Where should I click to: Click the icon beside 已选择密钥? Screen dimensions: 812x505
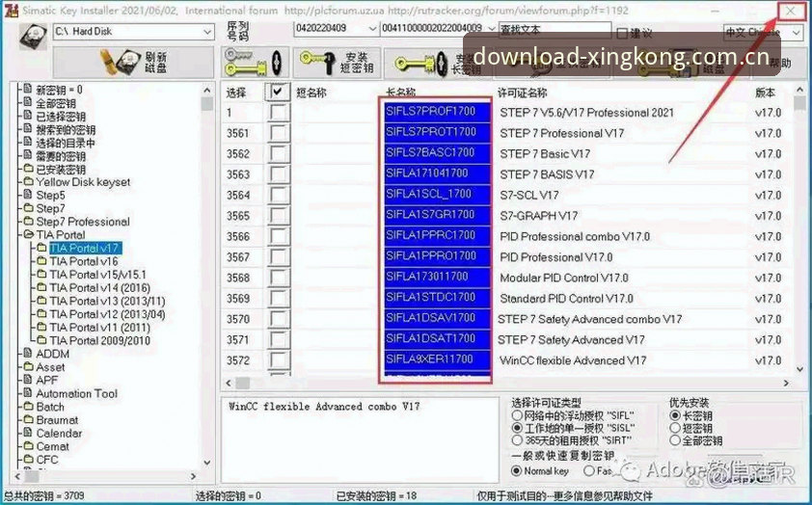(27, 116)
